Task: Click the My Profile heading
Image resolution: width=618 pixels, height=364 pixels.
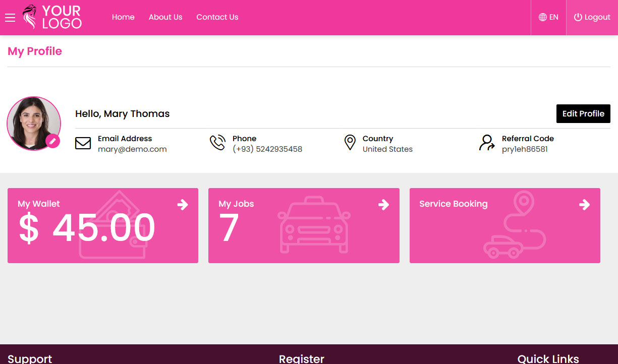Action: (x=35, y=51)
